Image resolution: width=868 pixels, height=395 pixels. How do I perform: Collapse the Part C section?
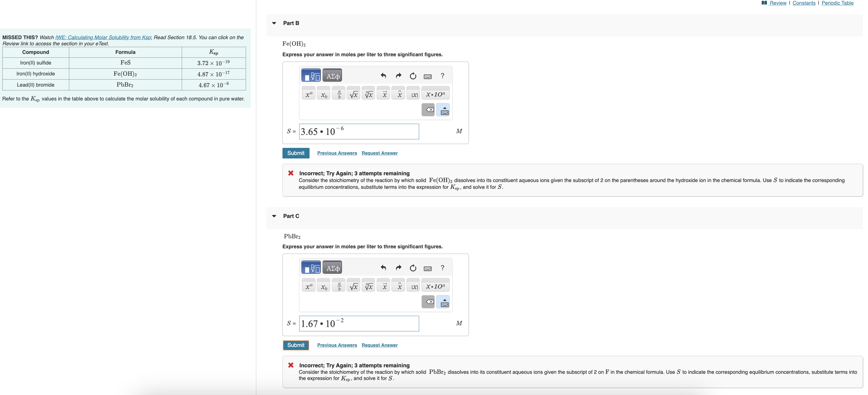(274, 216)
